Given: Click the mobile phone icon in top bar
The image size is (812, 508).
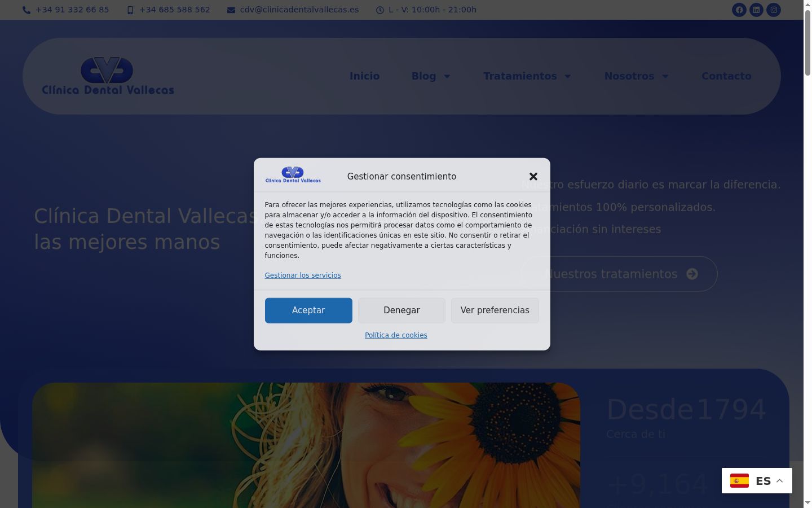Looking at the screenshot, I should [130, 10].
